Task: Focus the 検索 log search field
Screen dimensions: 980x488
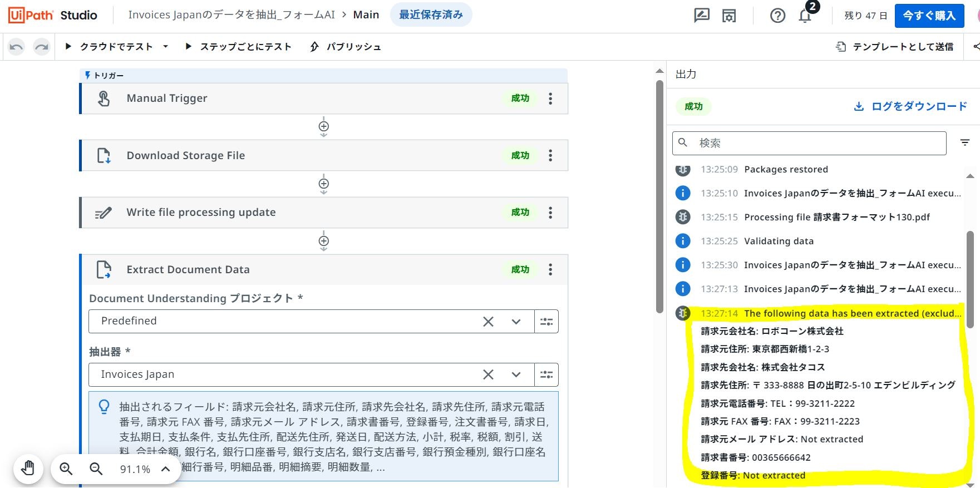Action: [x=809, y=143]
